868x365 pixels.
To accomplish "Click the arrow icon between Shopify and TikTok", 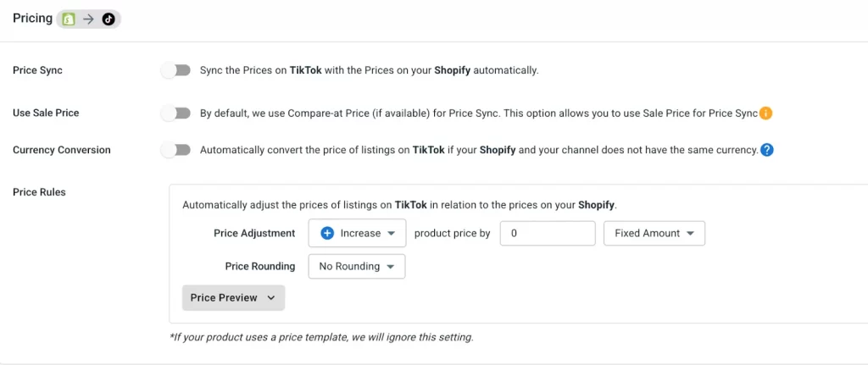I will point(88,19).
